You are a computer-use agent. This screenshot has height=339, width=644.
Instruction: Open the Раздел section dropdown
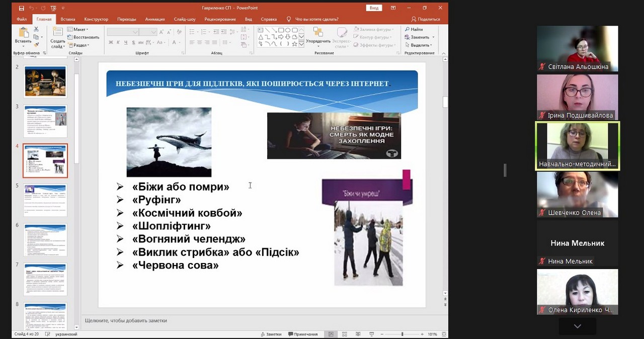(78, 45)
